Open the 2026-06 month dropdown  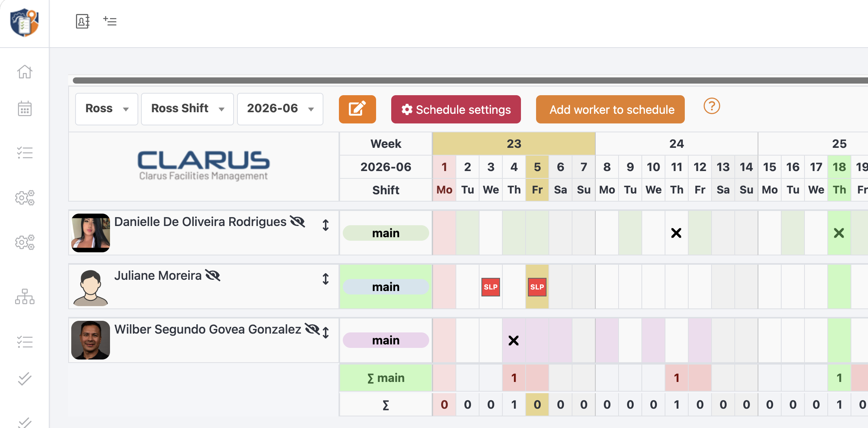pos(280,109)
